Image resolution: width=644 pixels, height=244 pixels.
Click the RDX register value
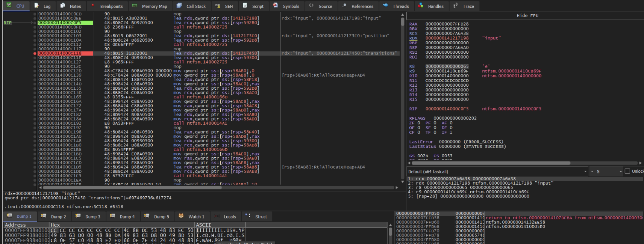pos(447,38)
